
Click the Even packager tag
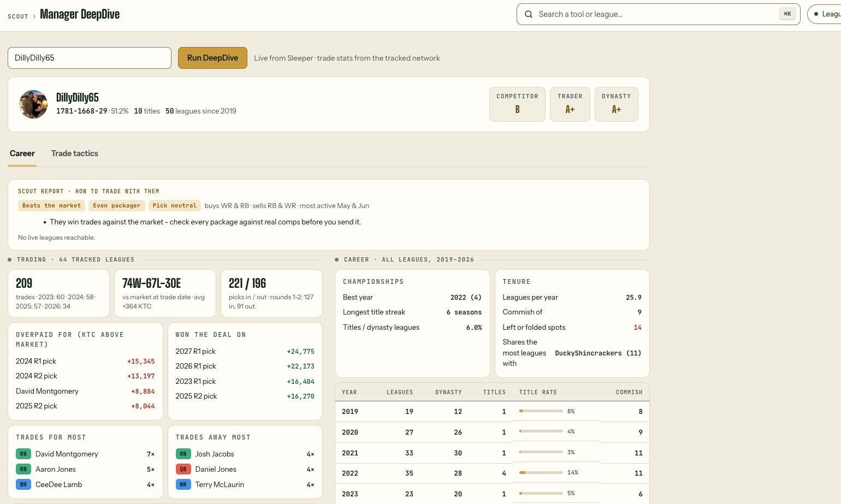117,206
